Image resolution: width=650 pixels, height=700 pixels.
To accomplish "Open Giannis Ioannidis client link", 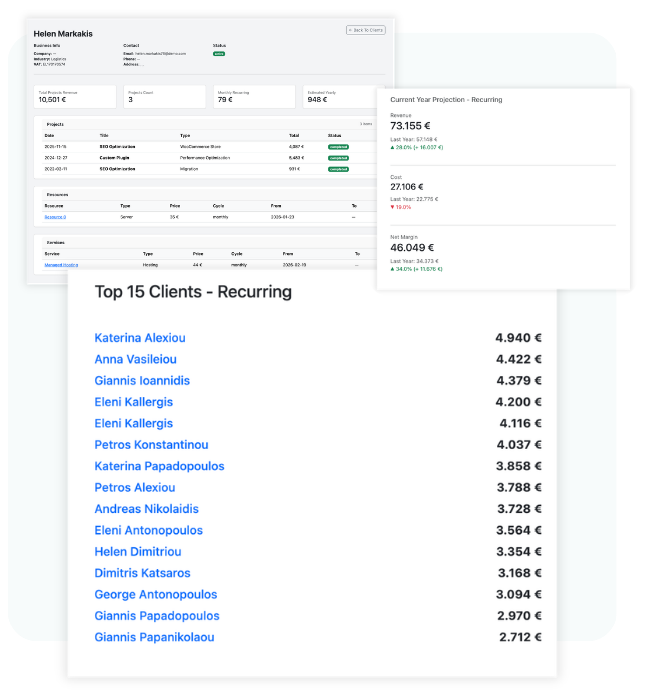I will click(142, 381).
